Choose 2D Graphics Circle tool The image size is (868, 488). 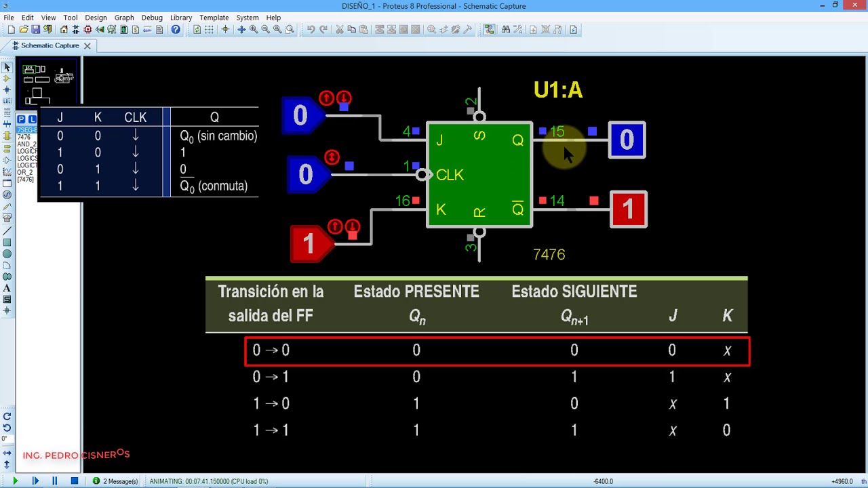click(7, 254)
